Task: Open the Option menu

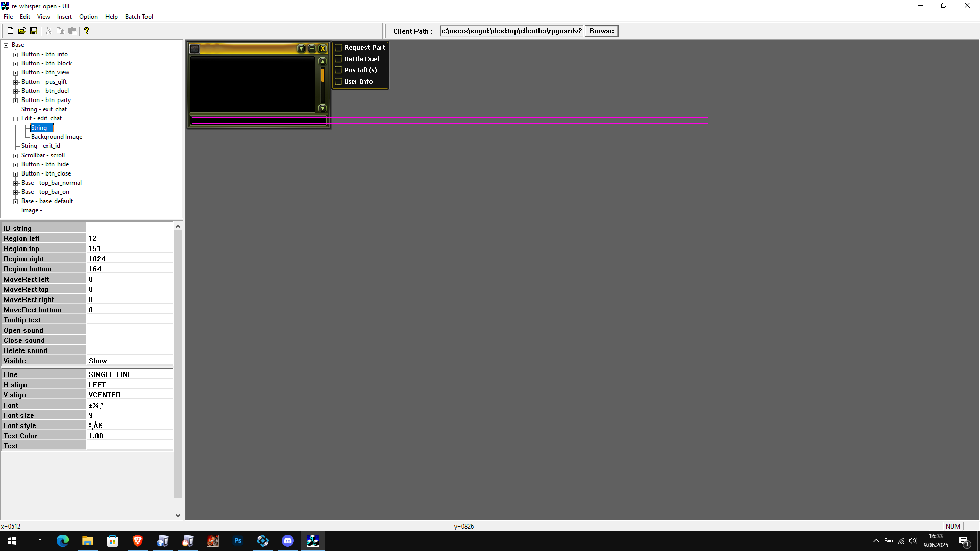Action: [x=88, y=17]
